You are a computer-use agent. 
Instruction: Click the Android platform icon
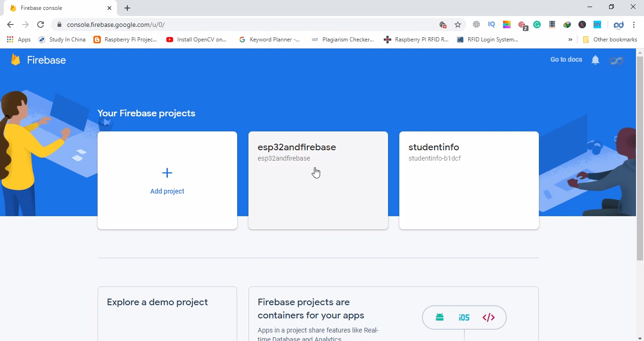(x=440, y=317)
